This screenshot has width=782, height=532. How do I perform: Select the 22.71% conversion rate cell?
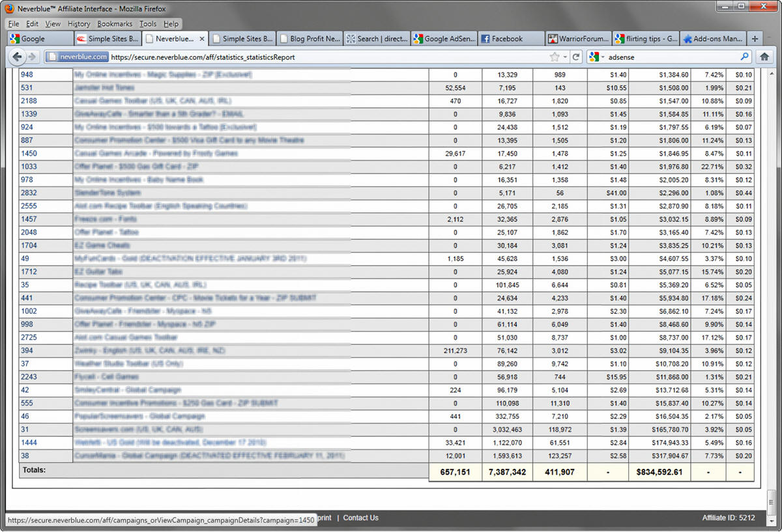point(708,167)
